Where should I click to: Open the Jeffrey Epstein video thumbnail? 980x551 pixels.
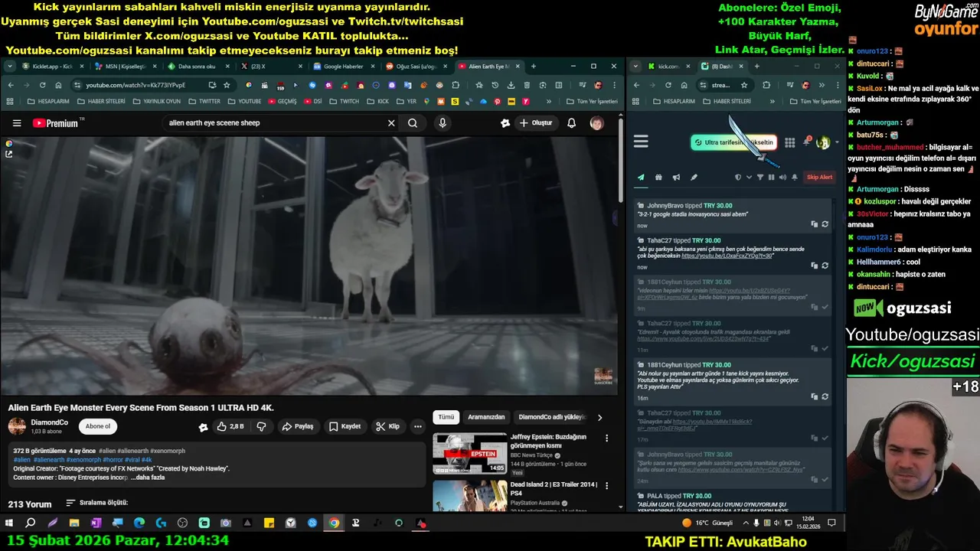[469, 454]
